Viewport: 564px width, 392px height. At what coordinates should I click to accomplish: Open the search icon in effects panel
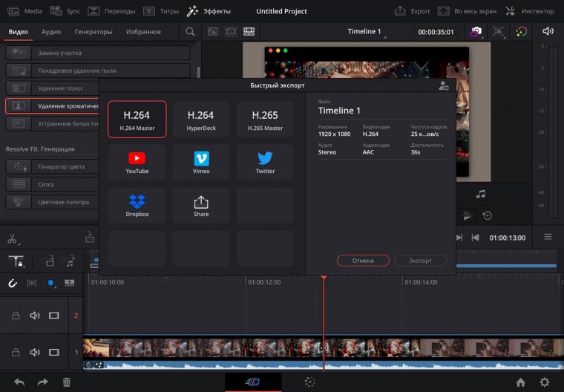coord(191,32)
